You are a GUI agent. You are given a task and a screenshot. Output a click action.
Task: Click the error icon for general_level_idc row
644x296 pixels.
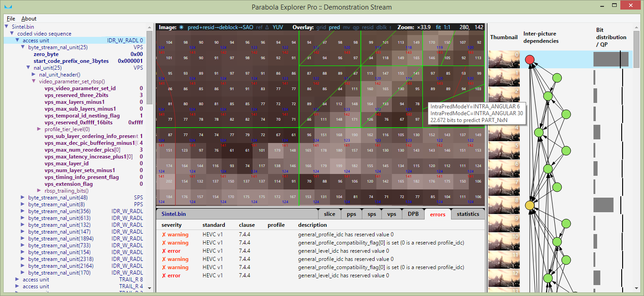point(164,251)
